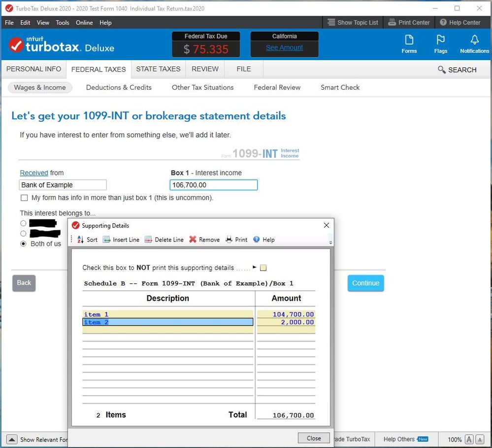Click the Show Topic List button
Screen dimensions: 492x448
coord(353,23)
